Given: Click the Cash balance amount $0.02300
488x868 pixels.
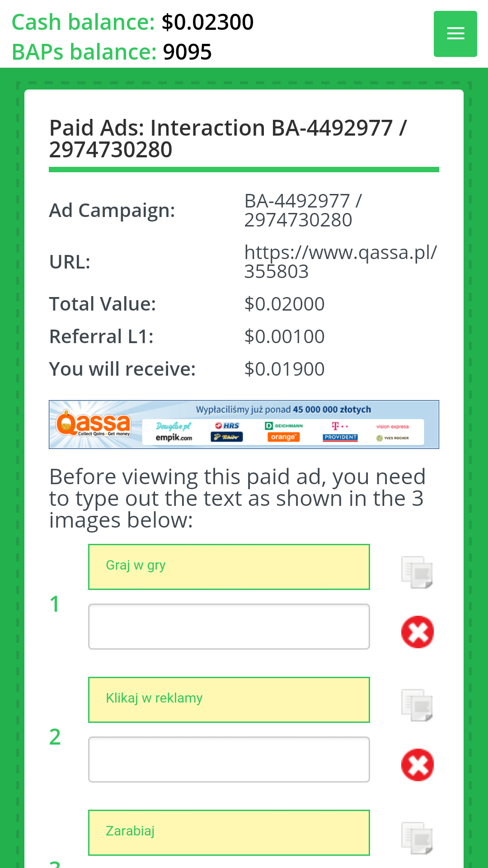Looking at the screenshot, I should click(x=207, y=22).
